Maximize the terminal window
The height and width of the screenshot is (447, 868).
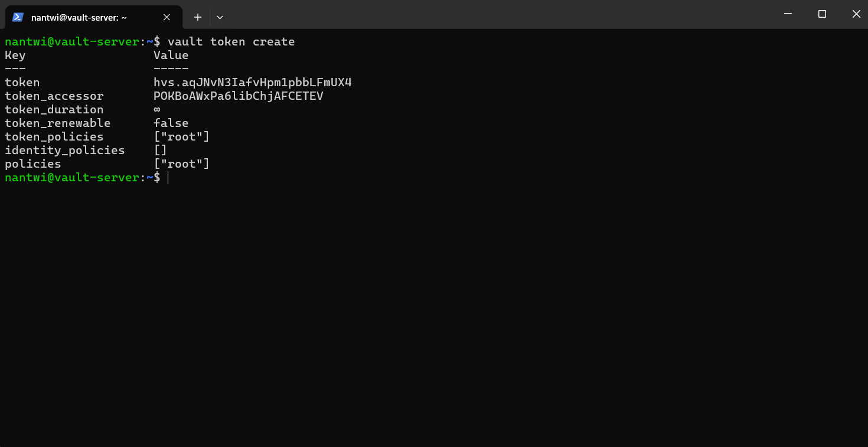point(822,14)
